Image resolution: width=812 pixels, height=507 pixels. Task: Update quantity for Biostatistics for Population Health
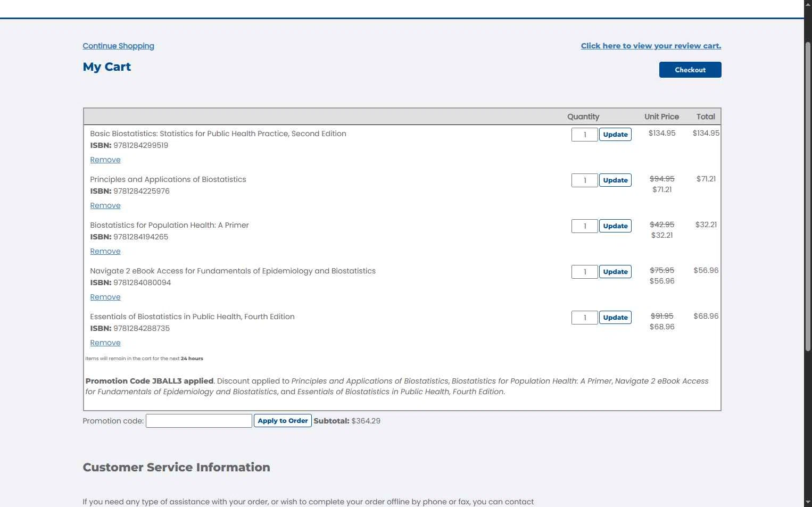615,226
